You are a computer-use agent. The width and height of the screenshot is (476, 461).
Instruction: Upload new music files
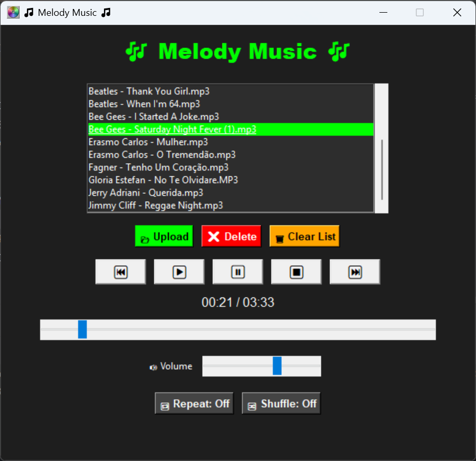coord(164,237)
